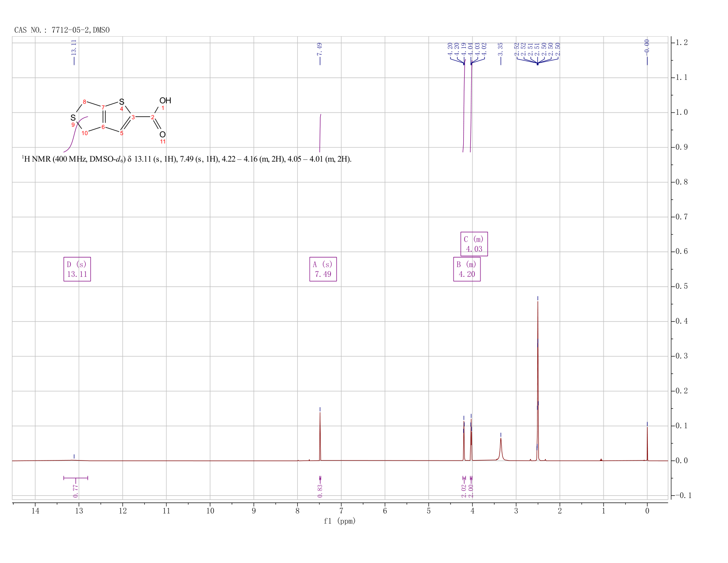The width and height of the screenshot is (728, 563).
Task: Click the -0.00 peak label at top
Action: [x=647, y=47]
